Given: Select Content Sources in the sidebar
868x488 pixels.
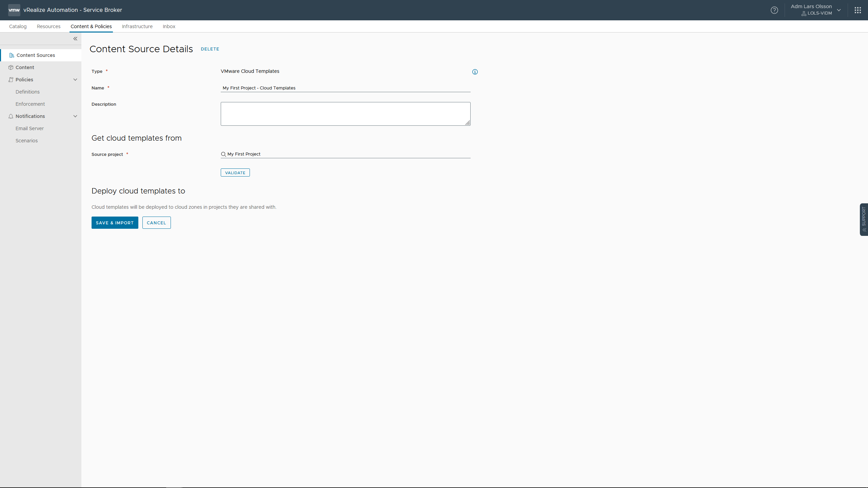Looking at the screenshot, I should coord(41,55).
